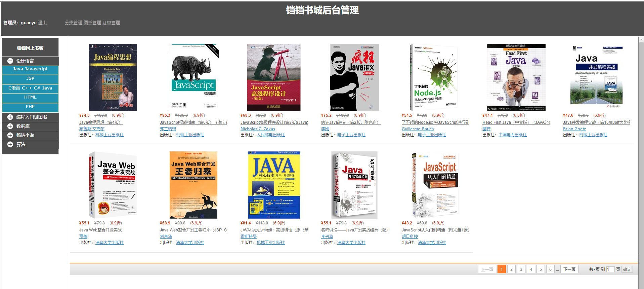Open the JavaScript权威指南 rhino cover
This screenshot has height=289, width=644.
pyautogui.click(x=194, y=77)
